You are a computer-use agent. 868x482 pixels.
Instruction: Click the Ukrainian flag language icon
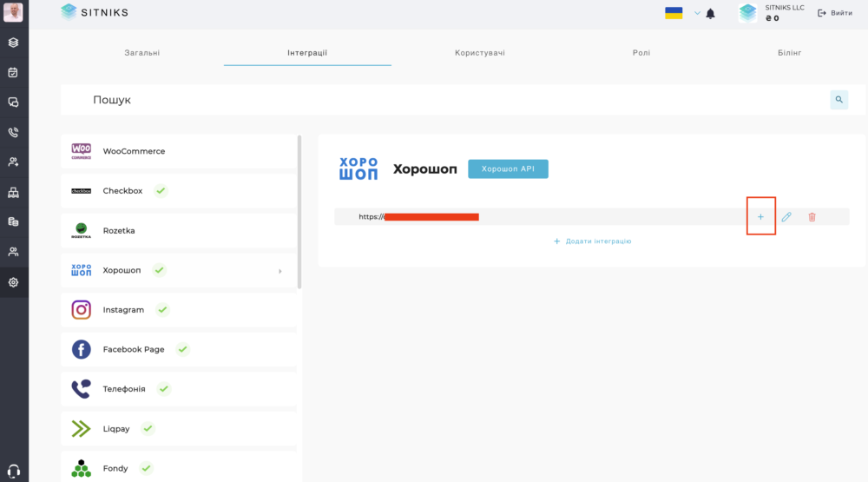pyautogui.click(x=674, y=13)
